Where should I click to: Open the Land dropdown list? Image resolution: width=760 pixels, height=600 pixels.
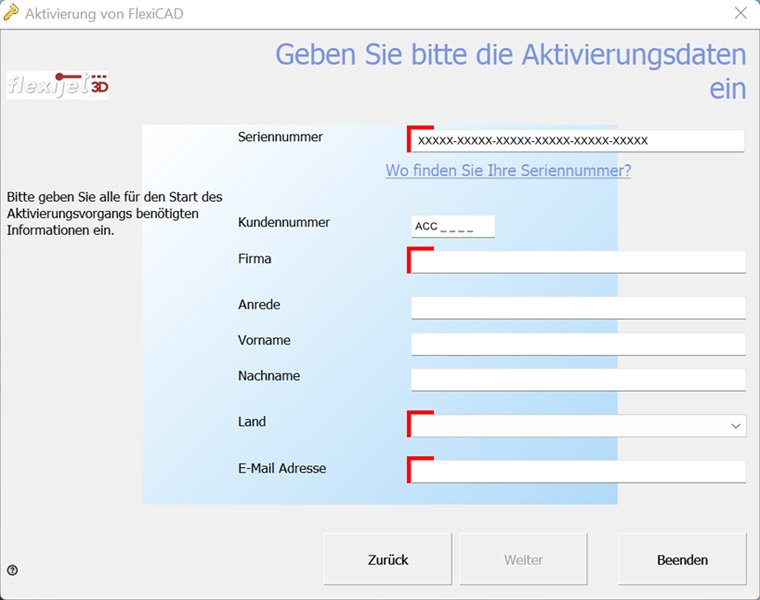click(x=578, y=426)
